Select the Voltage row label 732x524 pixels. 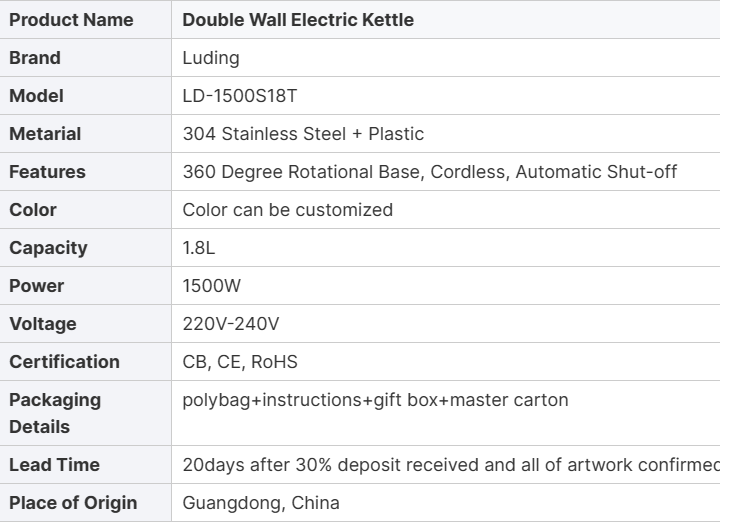coord(43,324)
